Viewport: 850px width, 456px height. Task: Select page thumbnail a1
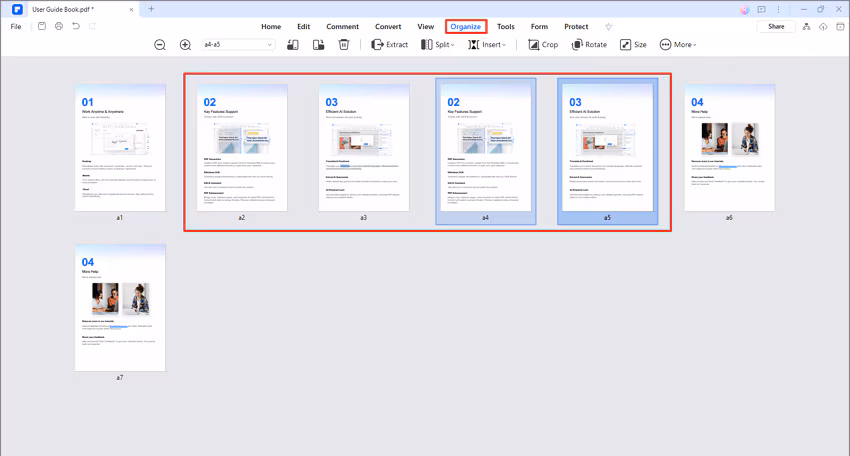[120, 147]
